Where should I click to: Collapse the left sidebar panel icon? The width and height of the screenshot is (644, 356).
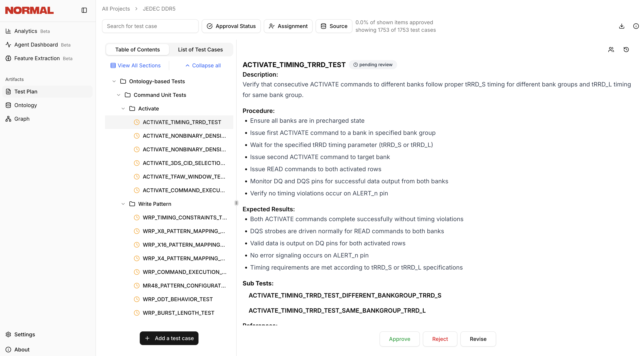(x=84, y=10)
